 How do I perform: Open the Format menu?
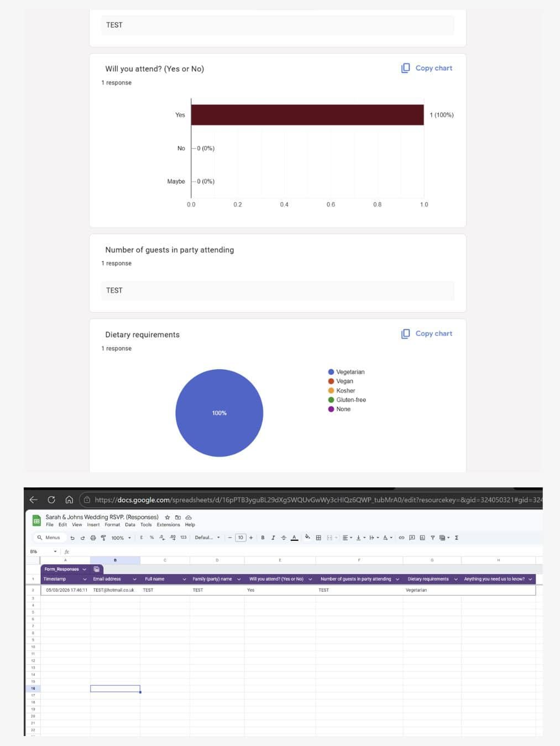pyautogui.click(x=112, y=525)
